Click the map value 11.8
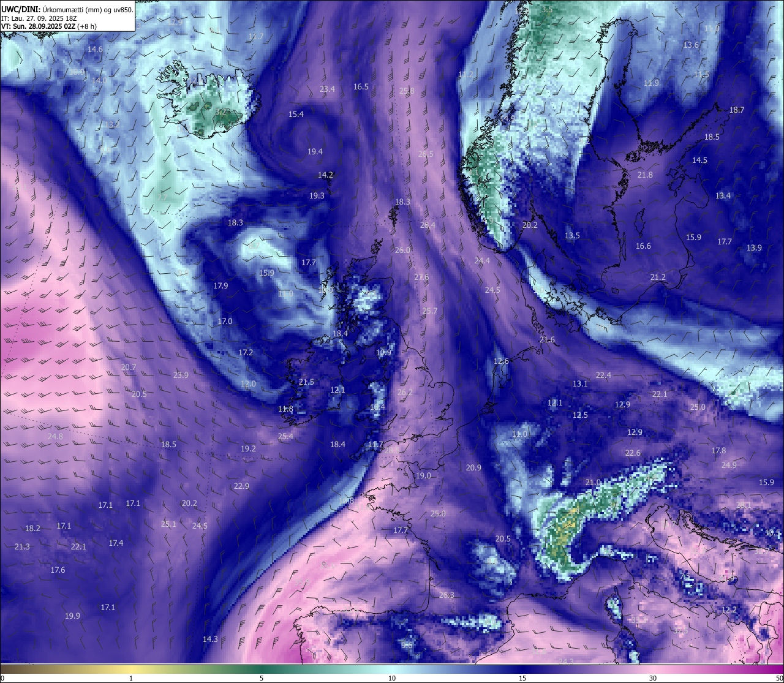The width and height of the screenshot is (784, 683). 285,409
